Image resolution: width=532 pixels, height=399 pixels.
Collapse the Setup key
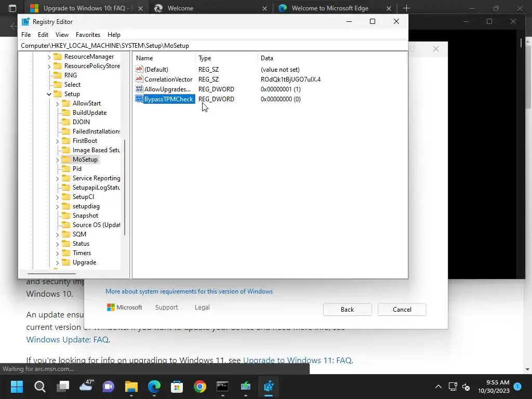49,94
